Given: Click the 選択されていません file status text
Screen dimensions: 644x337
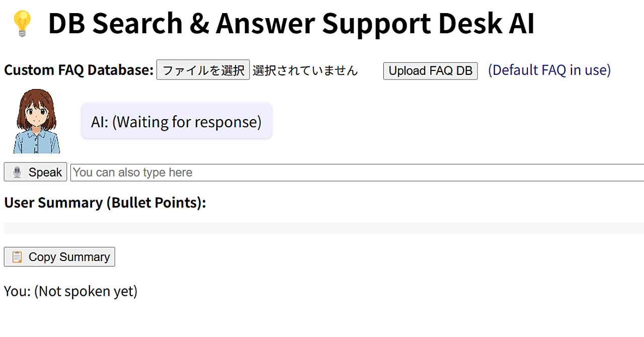Looking at the screenshot, I should [305, 71].
